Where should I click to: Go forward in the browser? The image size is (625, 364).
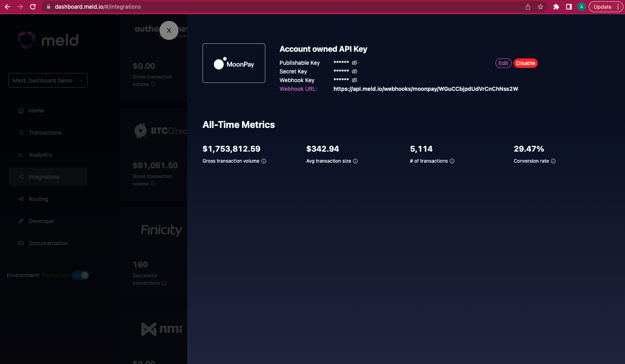pos(20,7)
